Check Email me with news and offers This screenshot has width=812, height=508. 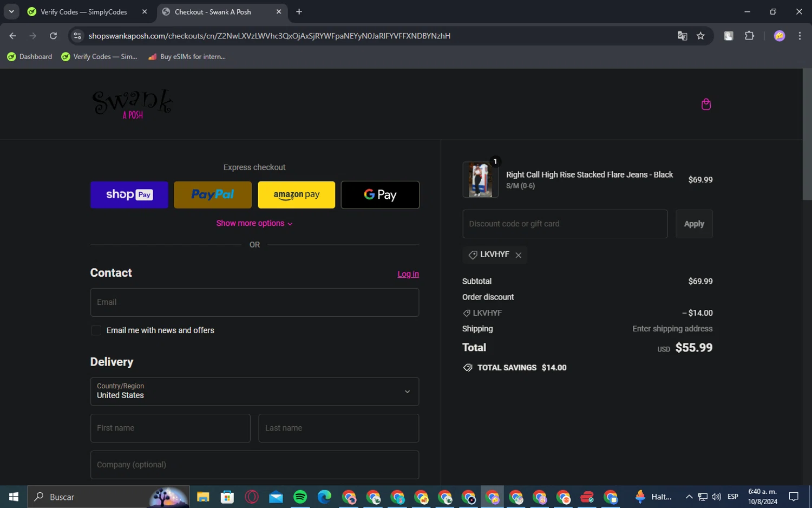(96, 330)
